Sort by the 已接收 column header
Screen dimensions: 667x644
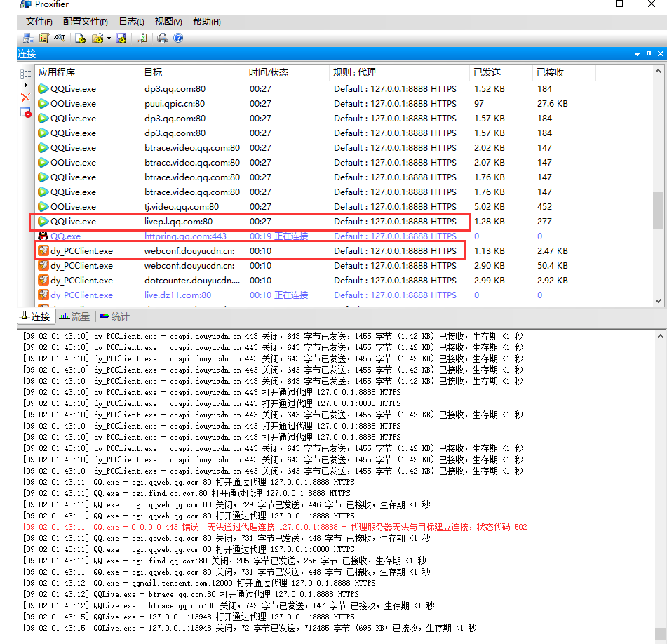point(564,72)
